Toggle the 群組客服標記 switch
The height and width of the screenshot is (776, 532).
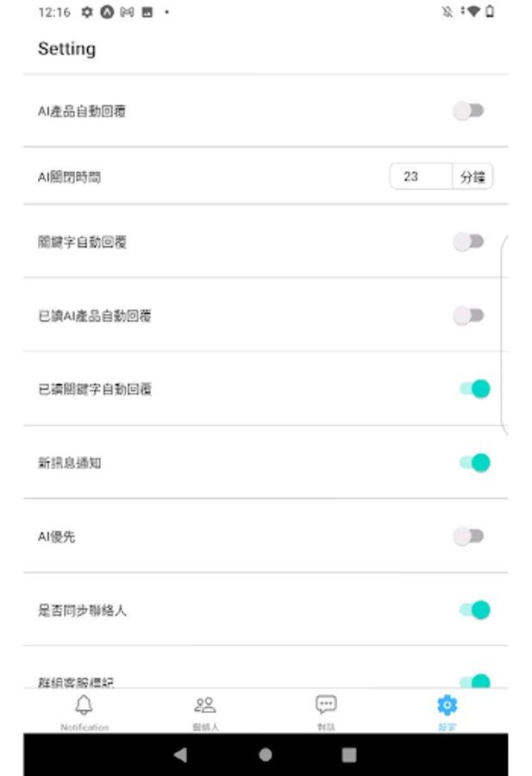tap(475, 681)
